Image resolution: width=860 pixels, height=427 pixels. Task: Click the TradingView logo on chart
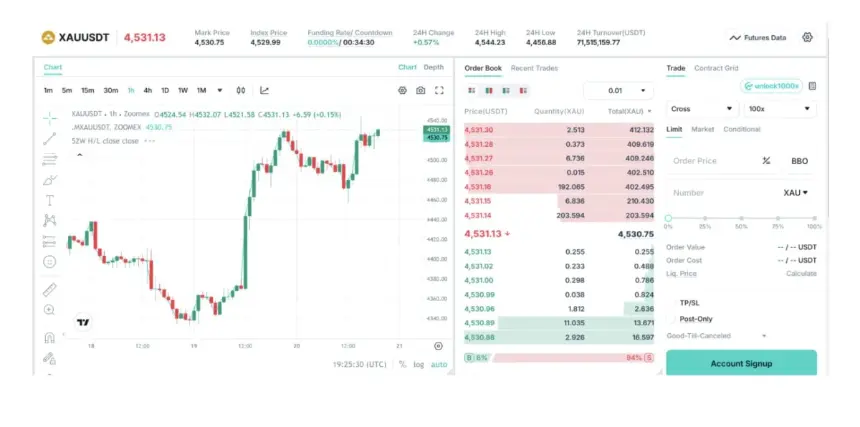coord(83,322)
